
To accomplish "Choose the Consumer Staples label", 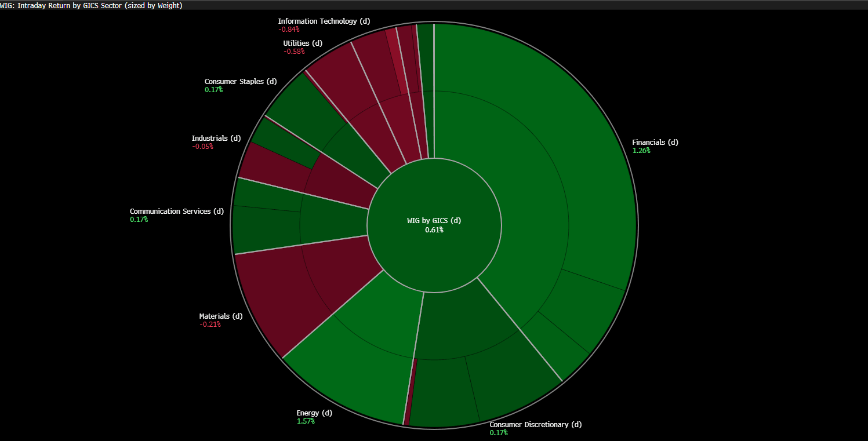I will 241,82.
